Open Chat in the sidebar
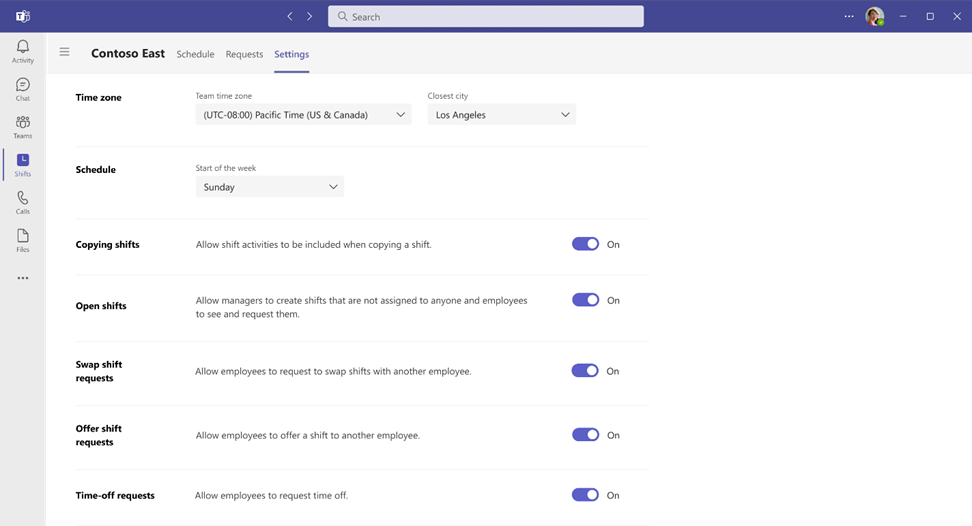This screenshot has height=526, width=972. coord(22,89)
